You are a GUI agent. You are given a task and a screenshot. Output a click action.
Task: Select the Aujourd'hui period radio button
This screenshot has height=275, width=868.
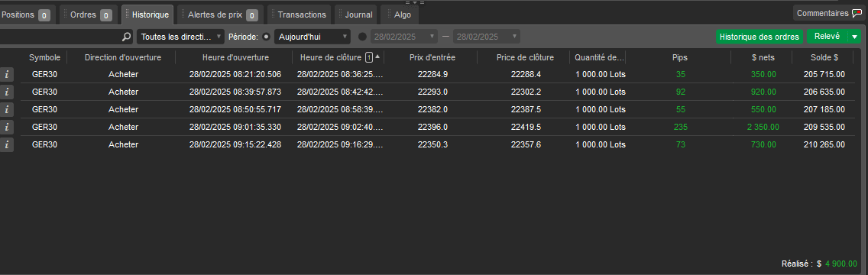click(266, 37)
